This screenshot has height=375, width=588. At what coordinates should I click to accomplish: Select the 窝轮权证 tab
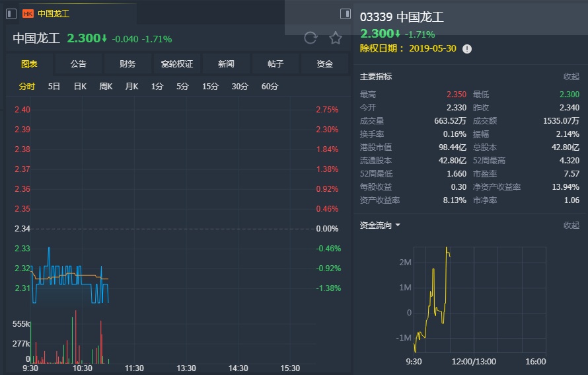(x=177, y=64)
